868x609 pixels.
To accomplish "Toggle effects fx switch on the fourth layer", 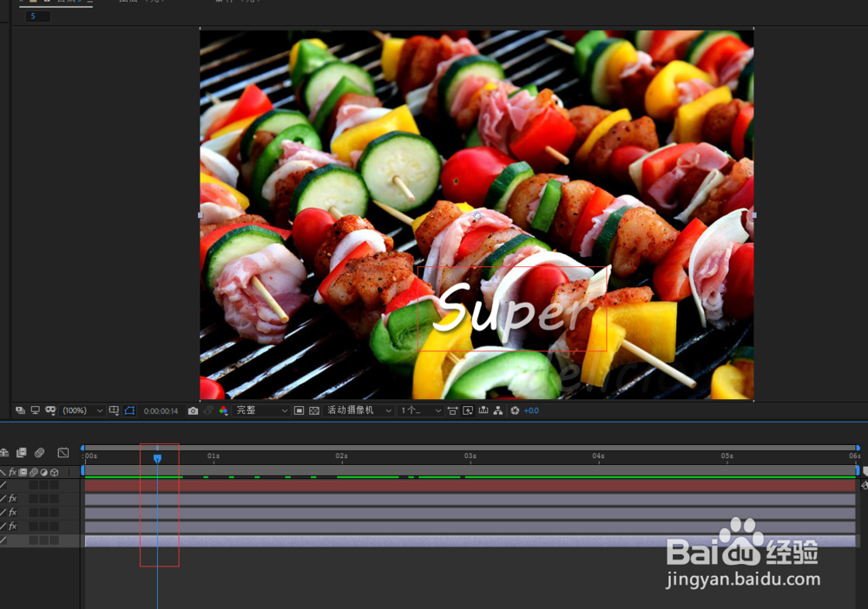I will tap(13, 526).
